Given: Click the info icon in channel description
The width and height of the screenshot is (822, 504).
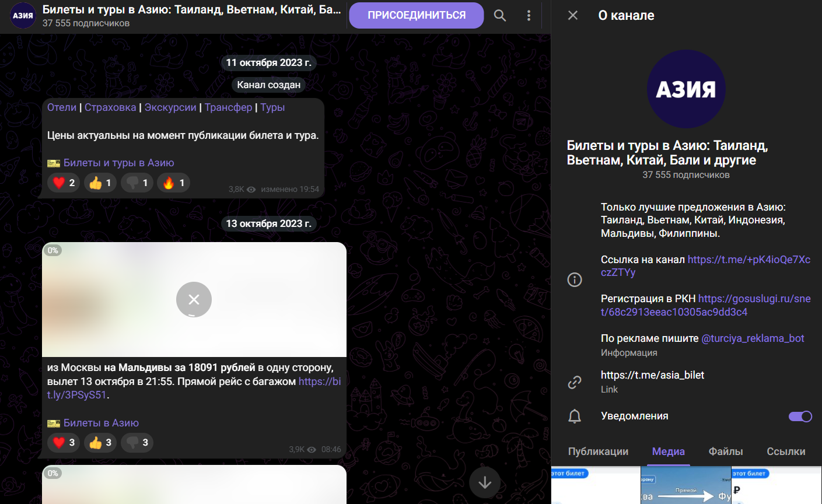Looking at the screenshot, I should coord(575,280).
